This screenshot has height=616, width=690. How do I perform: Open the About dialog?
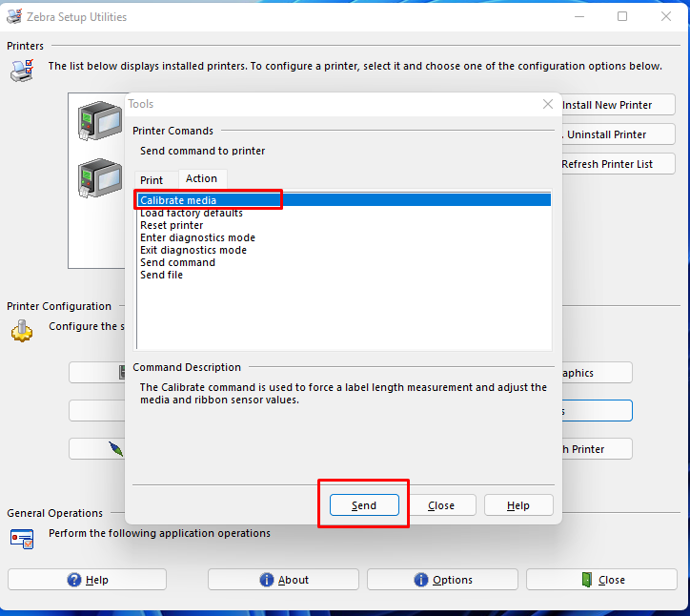[283, 580]
